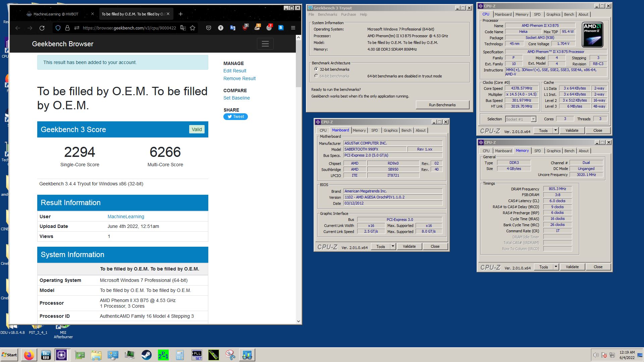Screen dimensions: 644x362
Task: Click the memory stick taskbar icon
Action: click(214, 355)
